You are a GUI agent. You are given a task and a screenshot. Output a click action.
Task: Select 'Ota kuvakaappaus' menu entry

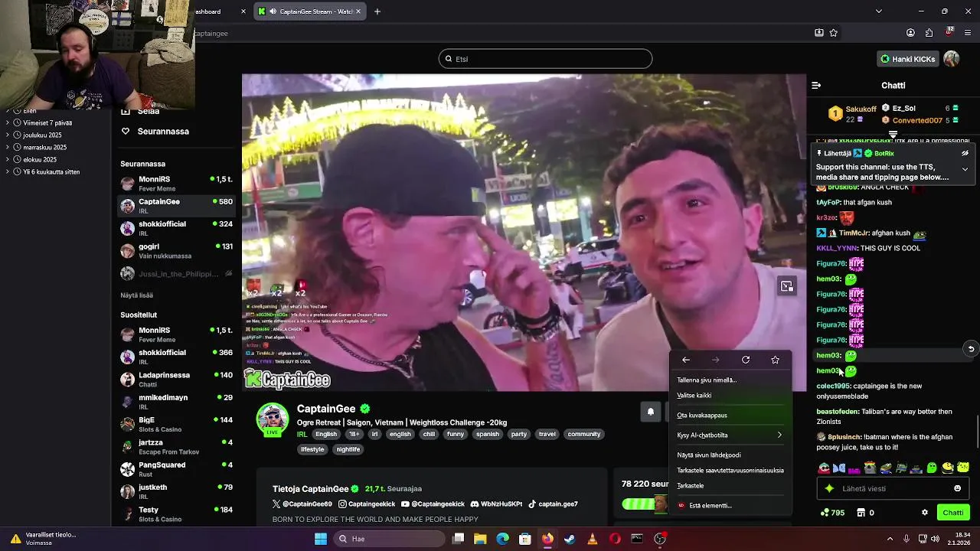pyautogui.click(x=730, y=416)
